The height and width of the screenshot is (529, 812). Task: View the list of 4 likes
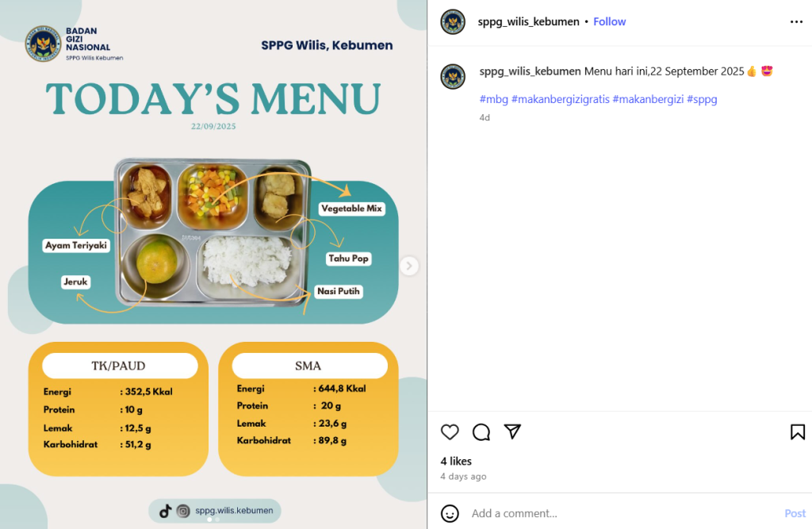(456, 461)
